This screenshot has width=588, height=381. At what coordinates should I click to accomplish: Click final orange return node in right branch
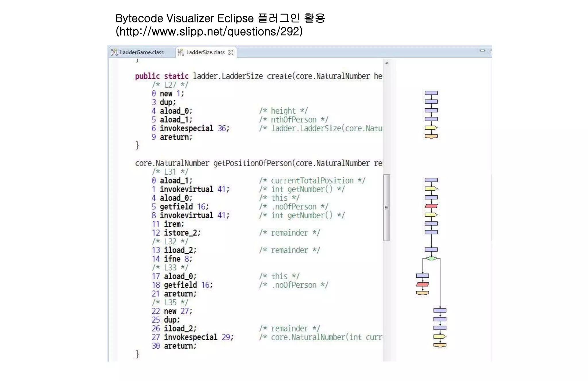click(x=440, y=345)
